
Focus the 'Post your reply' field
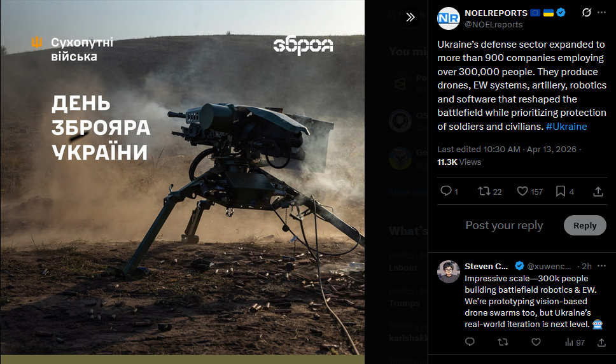point(504,225)
